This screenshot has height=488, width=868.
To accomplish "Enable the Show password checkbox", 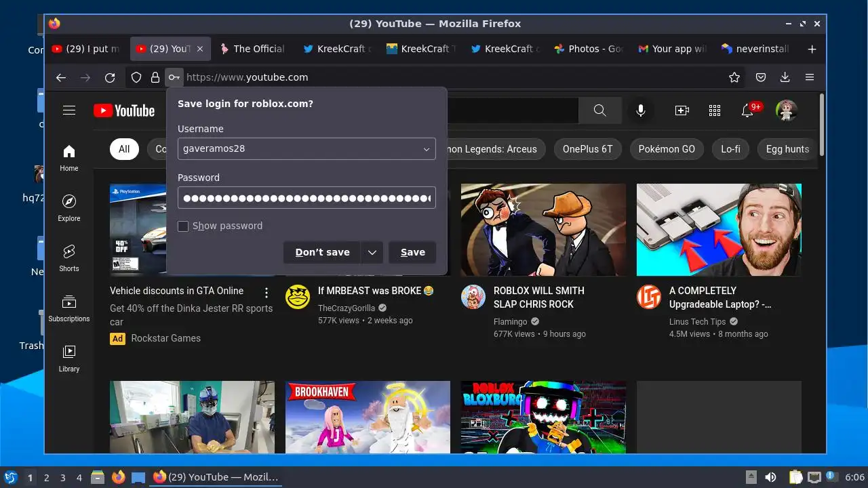I will click(183, 226).
